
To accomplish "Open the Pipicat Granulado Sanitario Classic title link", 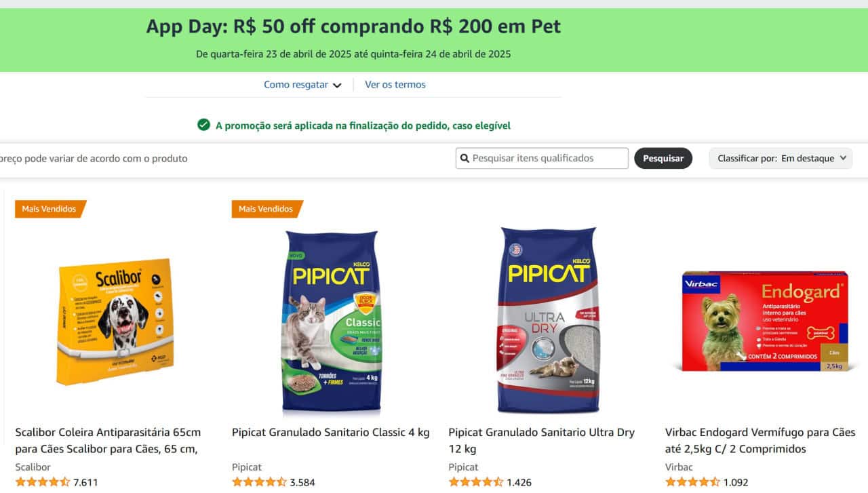I will [x=331, y=433].
